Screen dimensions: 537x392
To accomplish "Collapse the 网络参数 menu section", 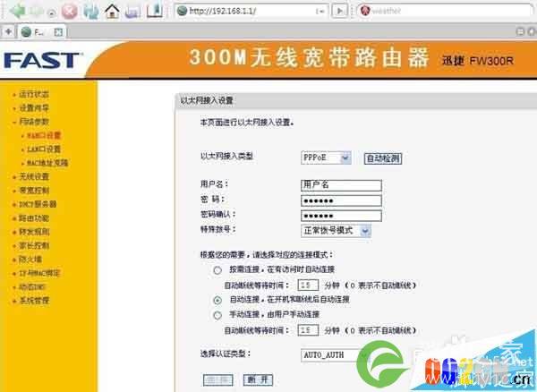I will pyautogui.click(x=34, y=122).
